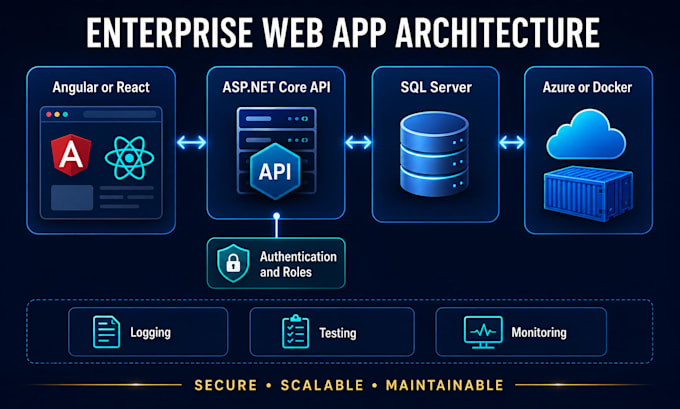680x409 pixels.
Task: Click the 'ASP.NET Core API' heading
Action: 276,87
